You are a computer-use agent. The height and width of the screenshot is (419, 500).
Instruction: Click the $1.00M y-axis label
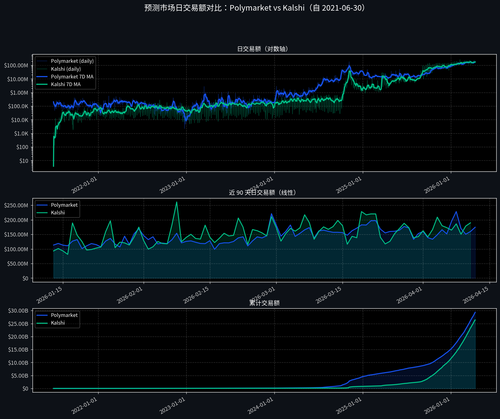coord(19,93)
